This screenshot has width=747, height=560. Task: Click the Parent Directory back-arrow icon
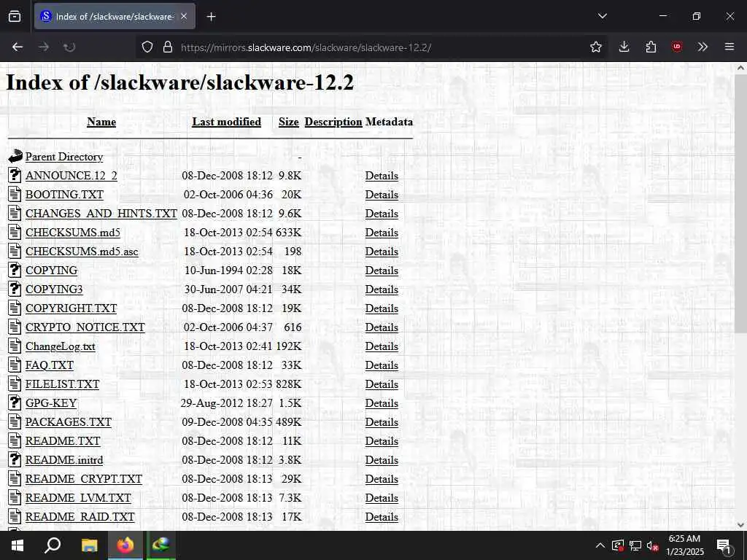click(x=15, y=156)
